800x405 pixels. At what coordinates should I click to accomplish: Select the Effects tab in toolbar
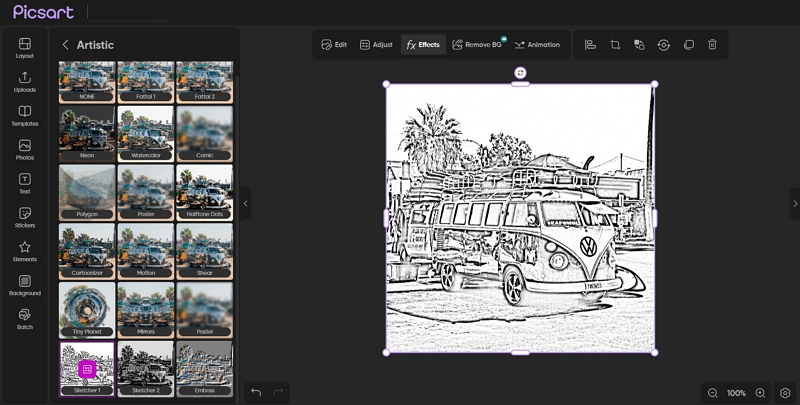[423, 45]
